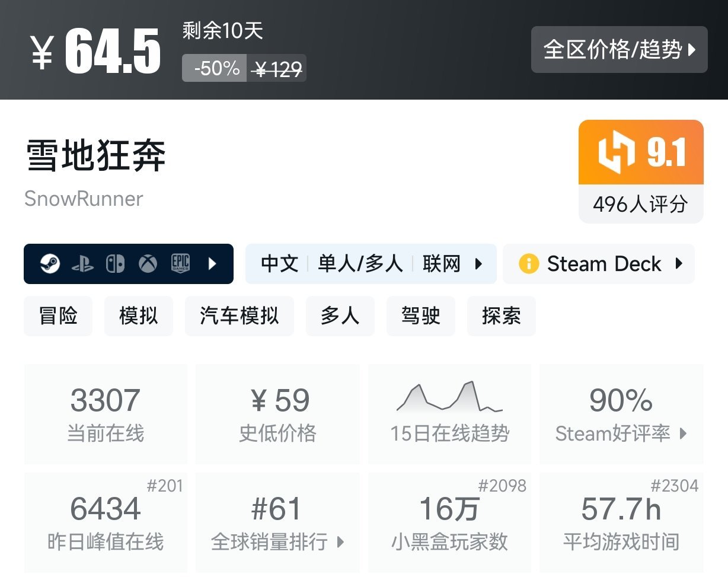Open the 496人评分 rating details

pyautogui.click(x=640, y=205)
